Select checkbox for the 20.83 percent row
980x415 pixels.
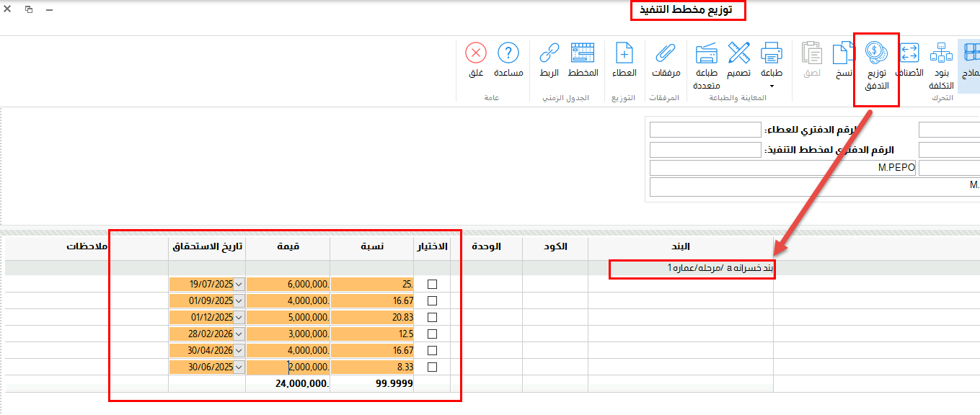[x=433, y=318]
